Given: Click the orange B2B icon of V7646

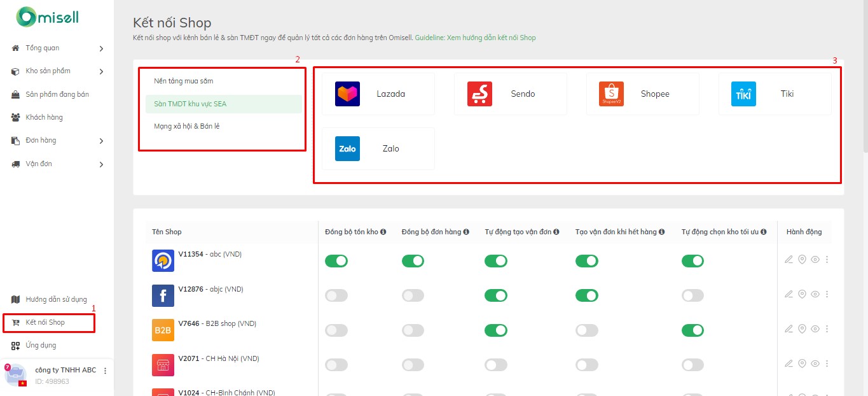Looking at the screenshot, I should 163,330.
